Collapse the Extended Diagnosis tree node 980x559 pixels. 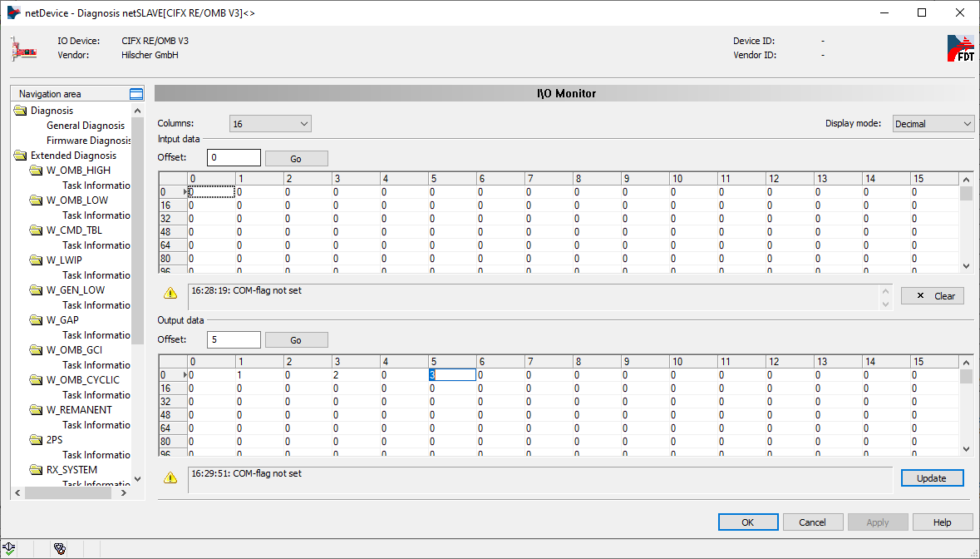point(21,156)
